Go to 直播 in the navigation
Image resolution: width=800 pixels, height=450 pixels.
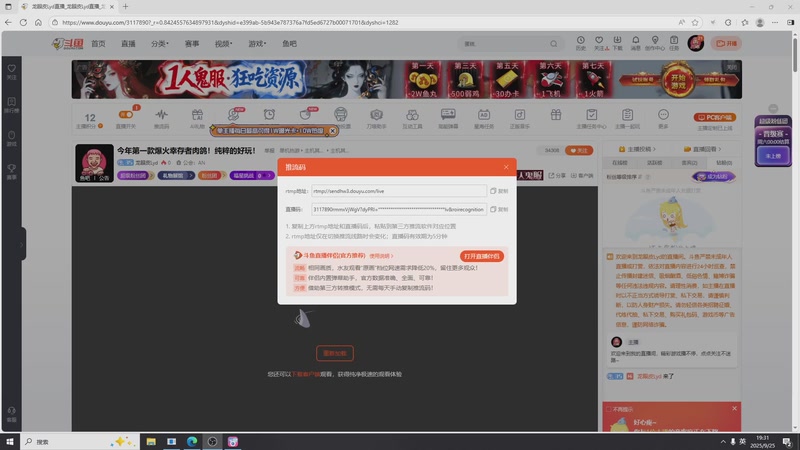[128, 44]
